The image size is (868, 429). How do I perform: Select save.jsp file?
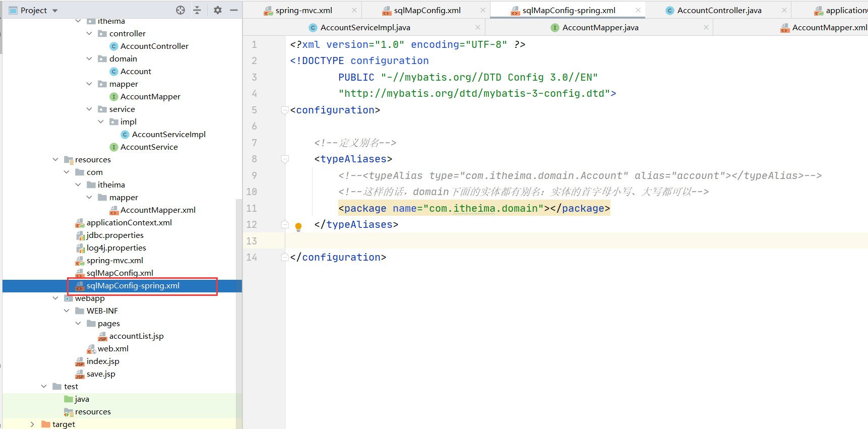click(x=101, y=374)
